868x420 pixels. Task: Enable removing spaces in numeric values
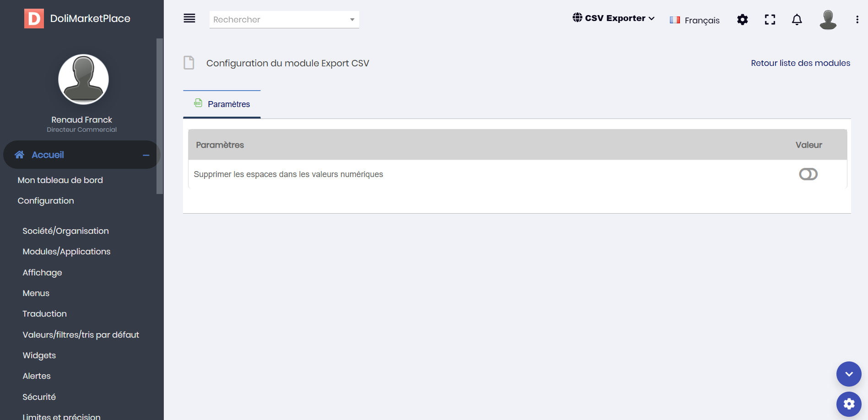click(x=808, y=174)
